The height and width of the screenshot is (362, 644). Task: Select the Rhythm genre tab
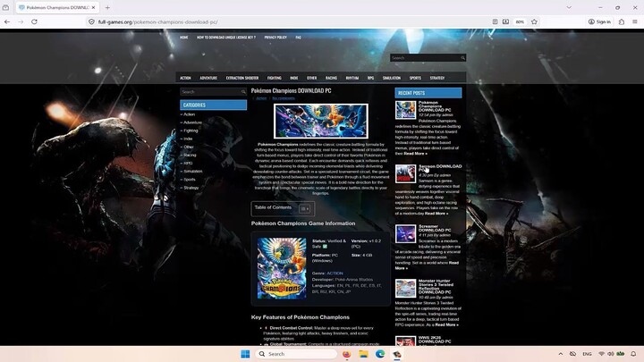[352, 78]
